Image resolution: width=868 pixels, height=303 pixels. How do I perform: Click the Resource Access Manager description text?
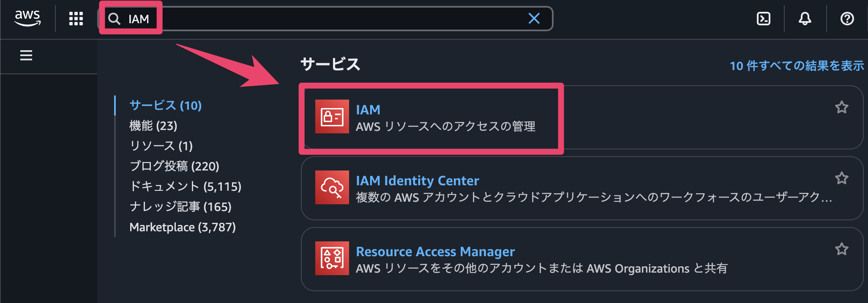click(x=542, y=268)
